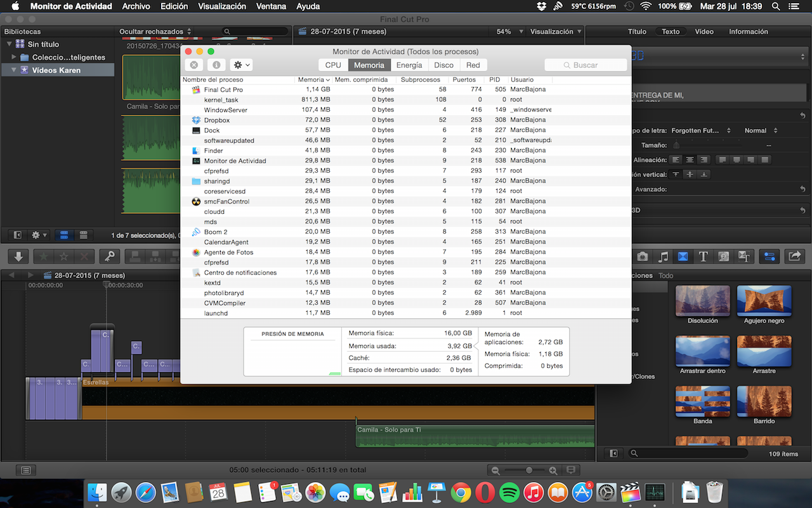Open the Generators browser icon
Screen dimensions: 812x508
click(x=723, y=257)
